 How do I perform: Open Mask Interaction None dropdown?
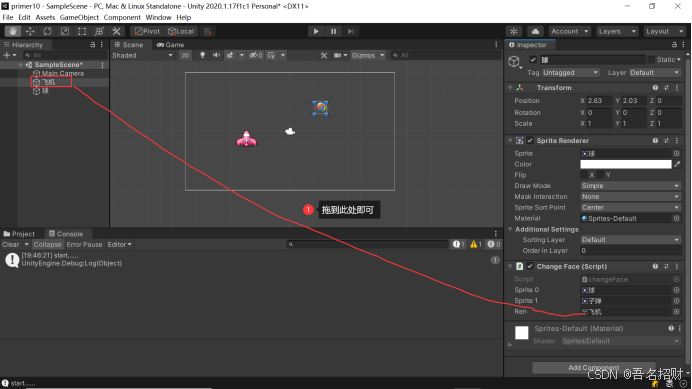pyautogui.click(x=630, y=196)
